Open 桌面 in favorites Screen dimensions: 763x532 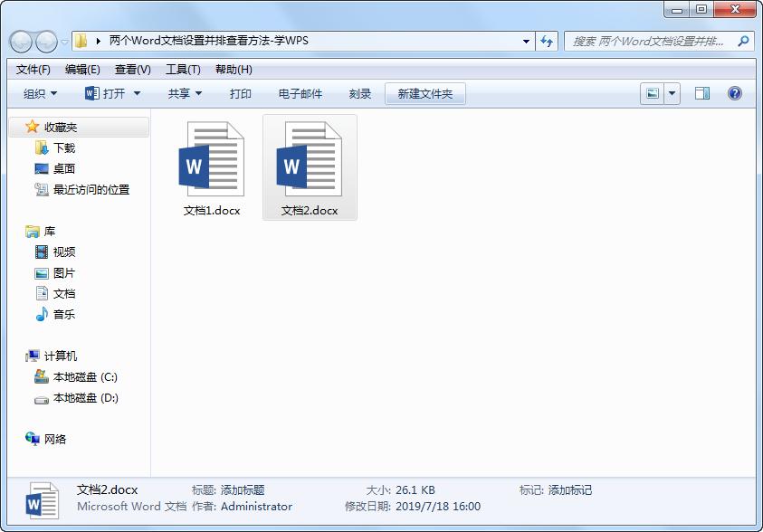click(x=63, y=169)
